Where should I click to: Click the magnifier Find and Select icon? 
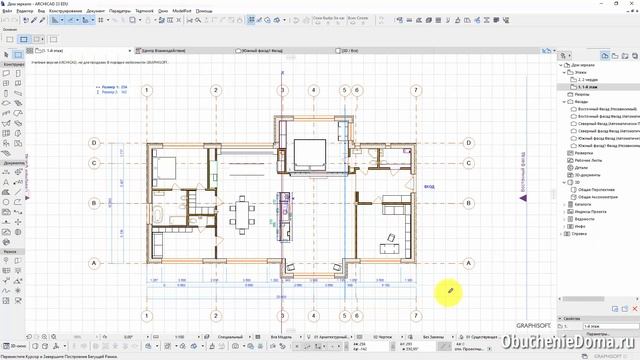[198, 20]
